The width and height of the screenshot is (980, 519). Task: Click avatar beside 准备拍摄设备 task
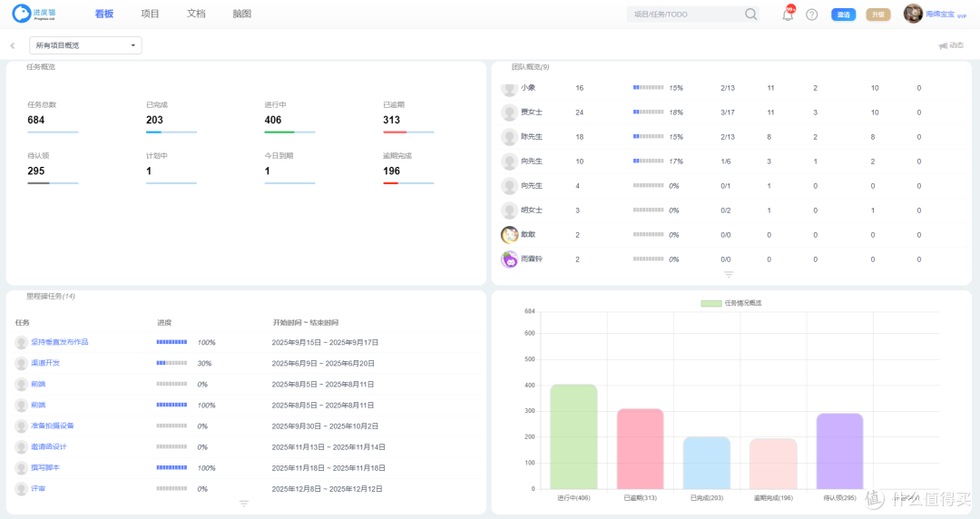click(x=21, y=426)
